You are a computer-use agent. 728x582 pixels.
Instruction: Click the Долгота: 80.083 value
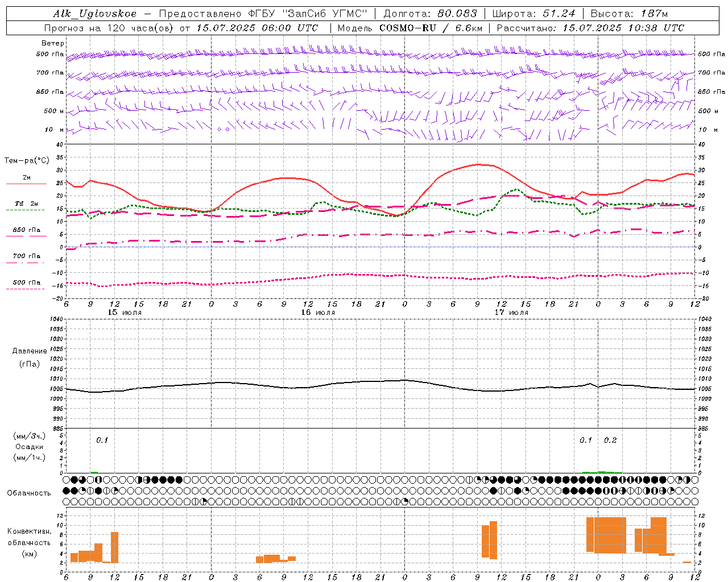pos(432,14)
